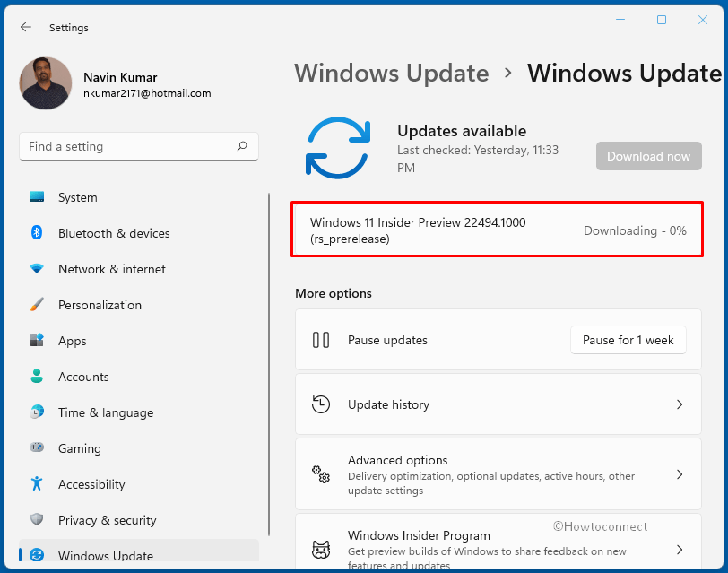Viewport: 728px width, 573px height.
Task: Open the Accounts category
Action: tap(139, 377)
